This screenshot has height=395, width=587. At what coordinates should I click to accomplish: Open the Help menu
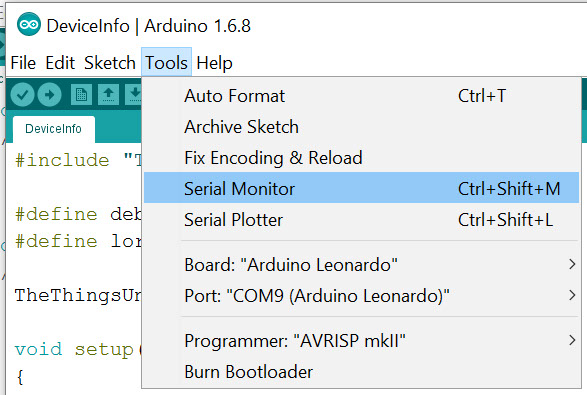point(214,63)
